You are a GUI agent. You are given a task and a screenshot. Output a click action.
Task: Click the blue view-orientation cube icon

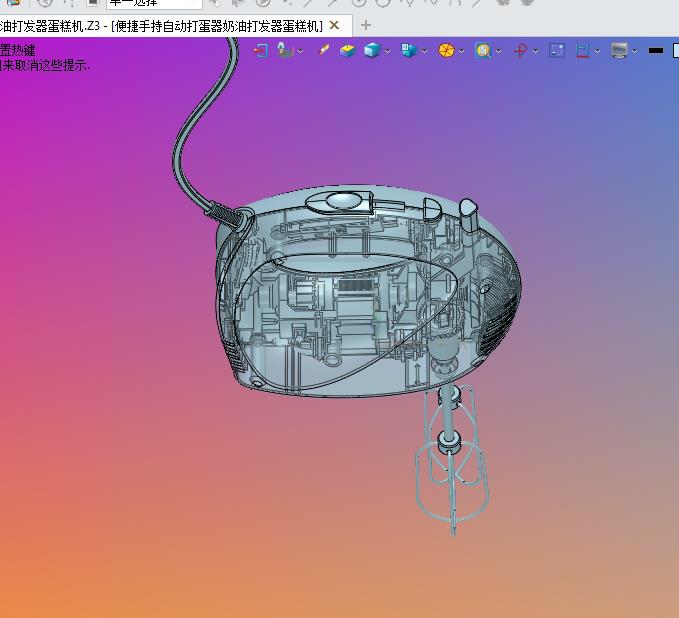[408, 51]
